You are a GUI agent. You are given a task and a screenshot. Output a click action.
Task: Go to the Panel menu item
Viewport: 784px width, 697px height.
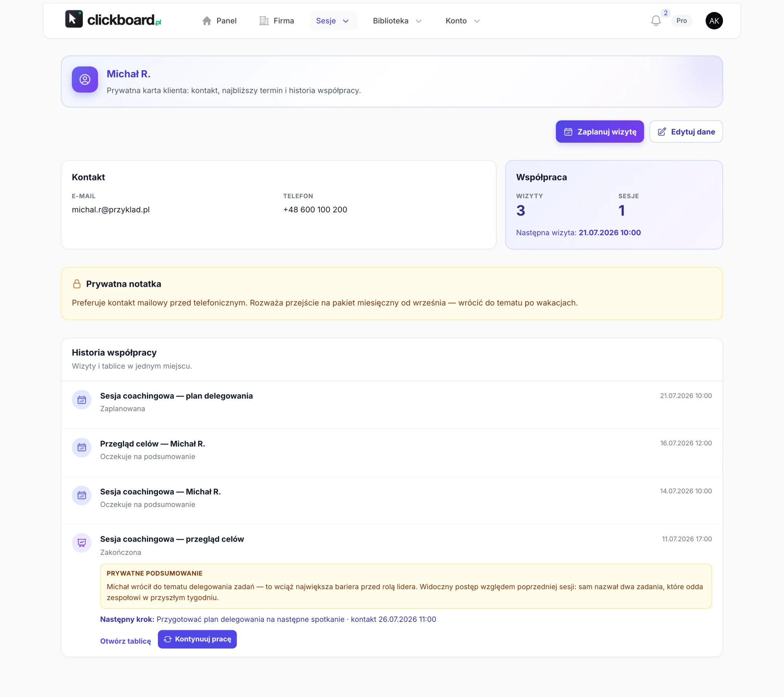point(219,21)
